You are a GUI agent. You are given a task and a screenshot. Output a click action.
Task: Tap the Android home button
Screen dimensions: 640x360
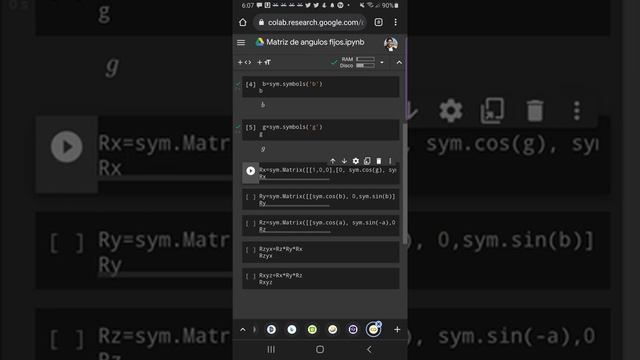[320, 349]
